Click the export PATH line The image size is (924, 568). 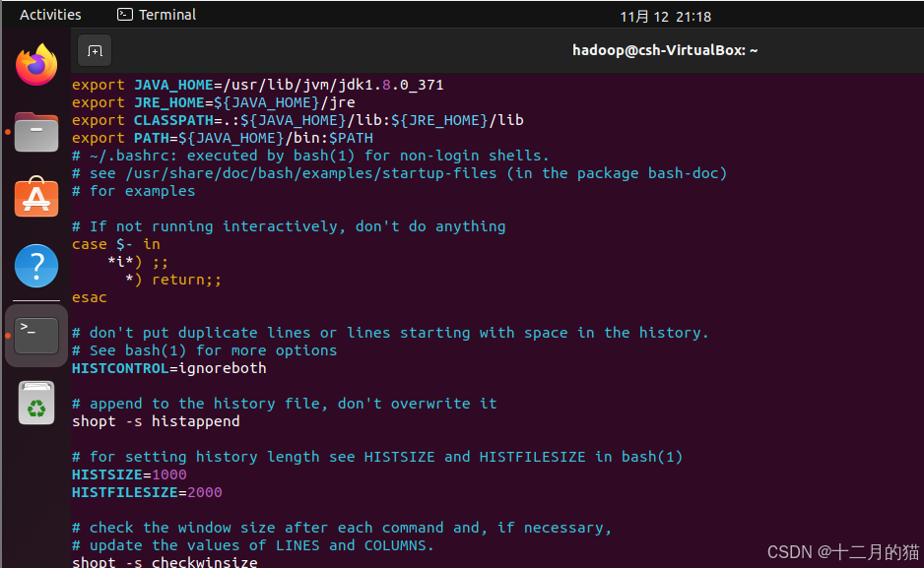pos(223,138)
